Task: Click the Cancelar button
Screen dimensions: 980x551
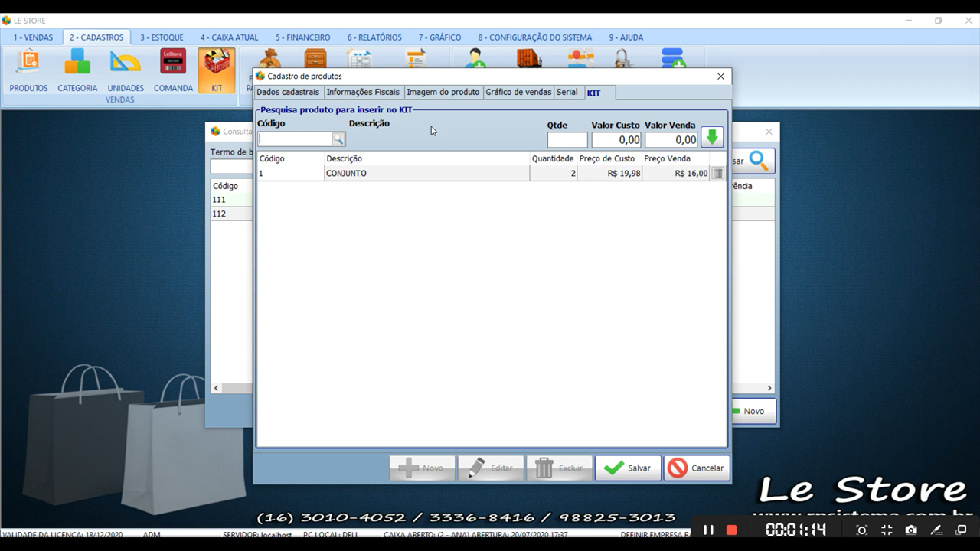Action: tap(697, 468)
